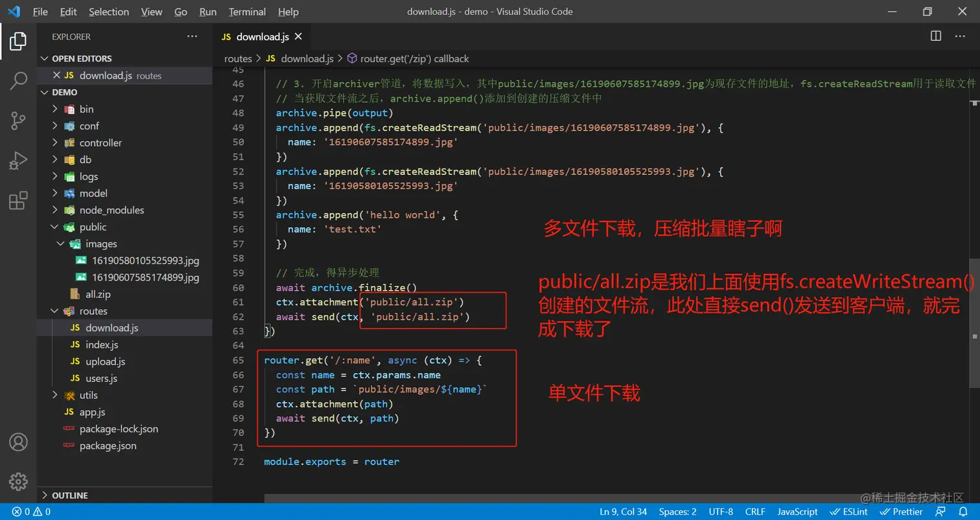980x520 pixels.
Task: Open the Search view icon
Action: pyautogui.click(x=18, y=81)
